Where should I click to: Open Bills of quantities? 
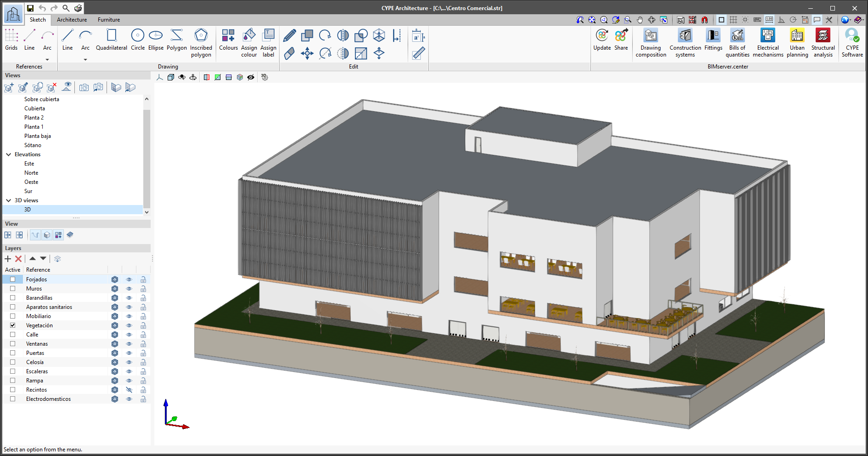(738, 43)
